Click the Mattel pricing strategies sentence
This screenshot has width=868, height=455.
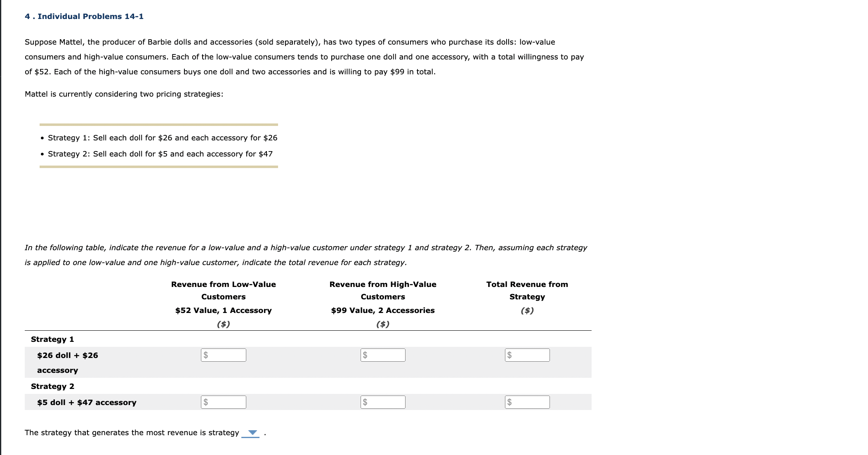pyautogui.click(x=124, y=94)
